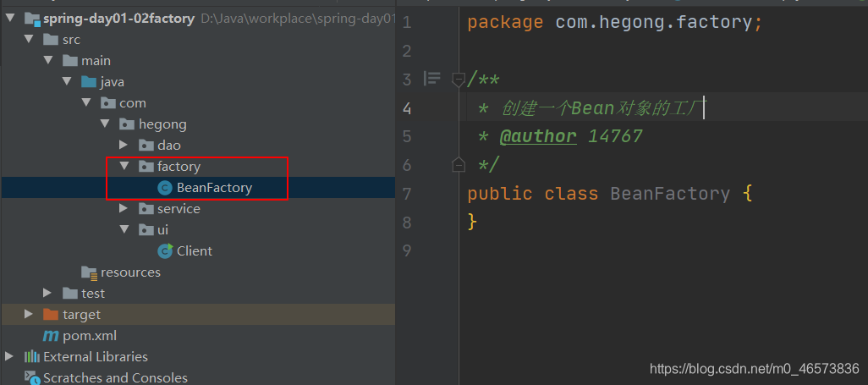Screen dimensions: 868x385
Task: Select the hegong package label
Action: point(162,124)
